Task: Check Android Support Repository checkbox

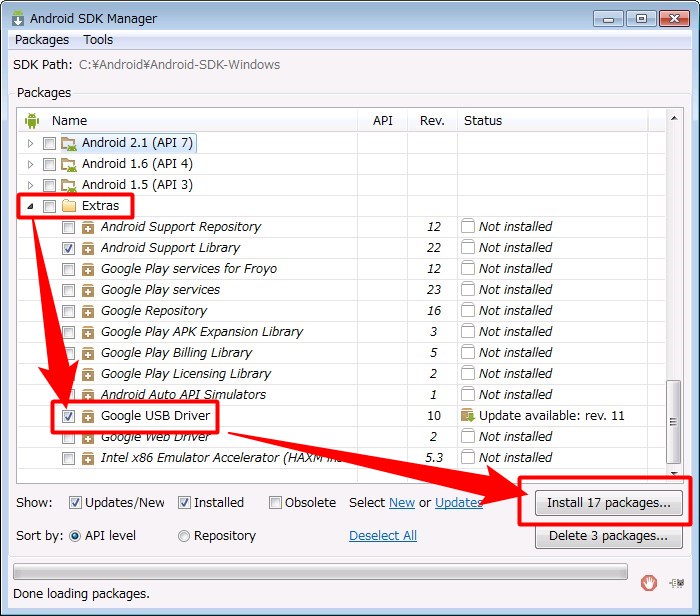Action: point(68,227)
